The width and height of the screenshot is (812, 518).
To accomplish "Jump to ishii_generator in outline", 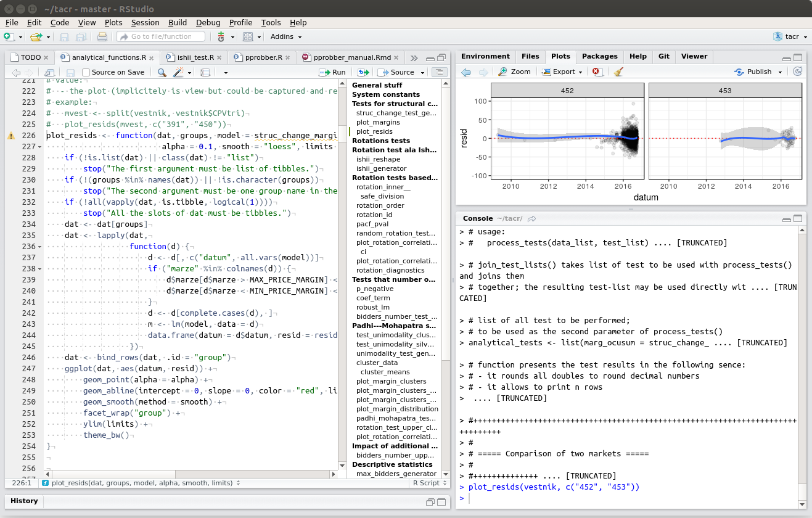I will [381, 168].
